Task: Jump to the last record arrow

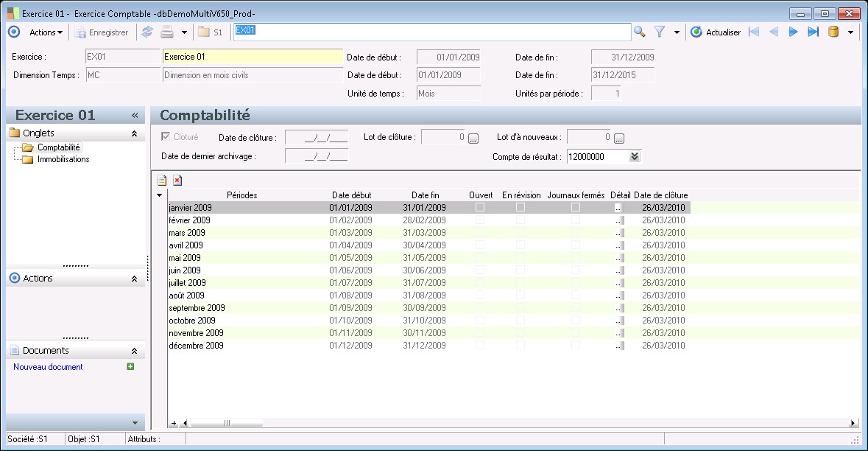Action: (x=813, y=32)
